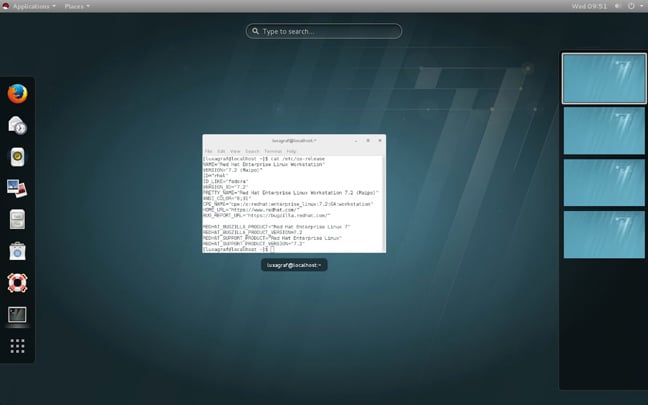Open the clock showing Wed 09:51
The image size is (648, 405).
click(x=589, y=6)
